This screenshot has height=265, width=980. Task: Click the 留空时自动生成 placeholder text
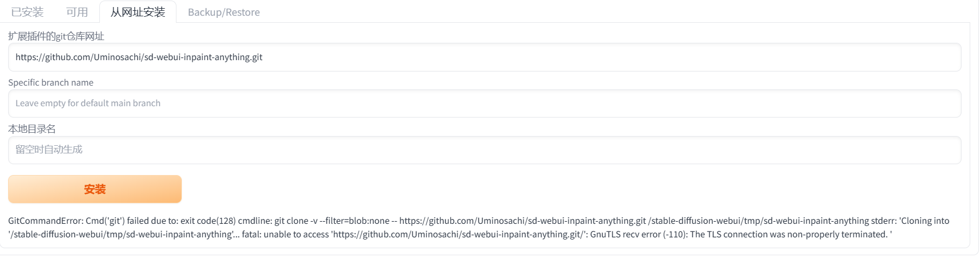point(49,150)
